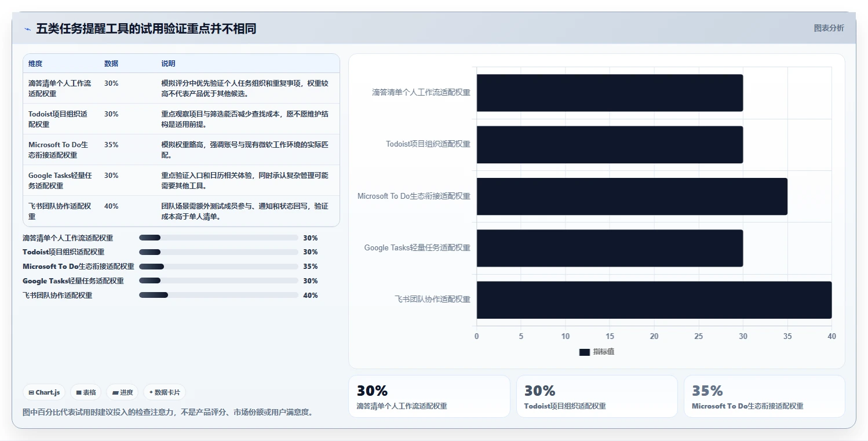The height and width of the screenshot is (441, 868).
Task: Click the 飞书团队协作适配权重 progress bar
Action: [x=218, y=295]
